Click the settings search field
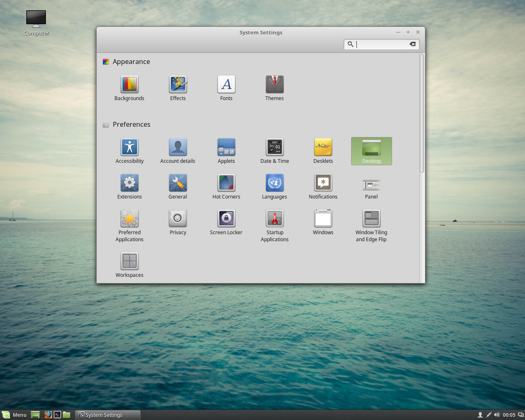Viewport: 525px width, 420px height. tap(381, 44)
